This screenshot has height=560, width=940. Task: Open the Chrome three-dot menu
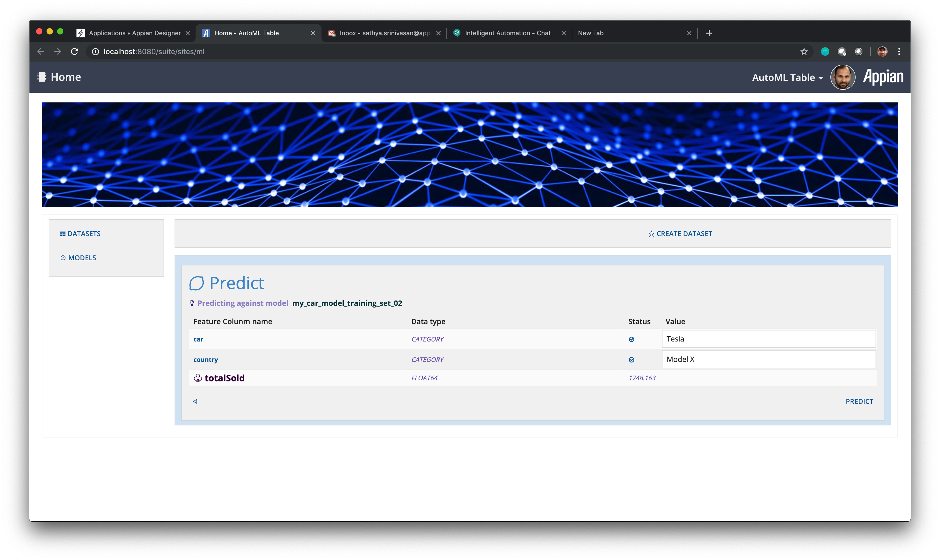899,51
